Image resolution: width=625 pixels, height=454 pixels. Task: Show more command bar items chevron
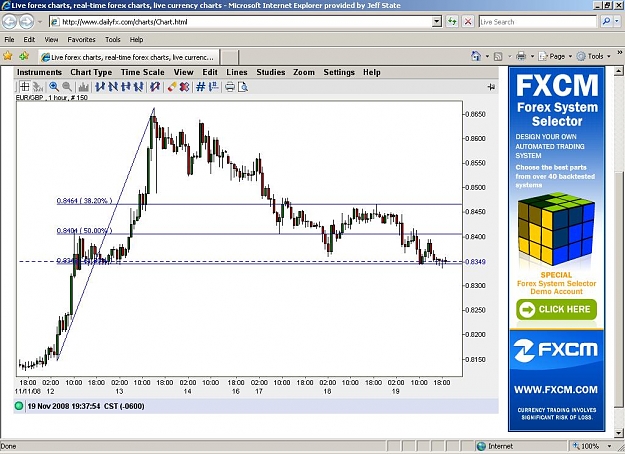[x=619, y=52]
